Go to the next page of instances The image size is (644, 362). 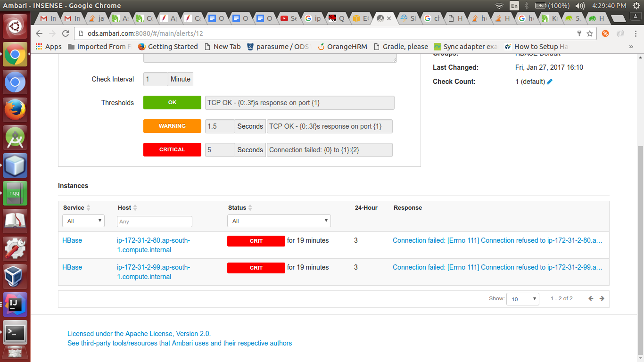coord(602,298)
